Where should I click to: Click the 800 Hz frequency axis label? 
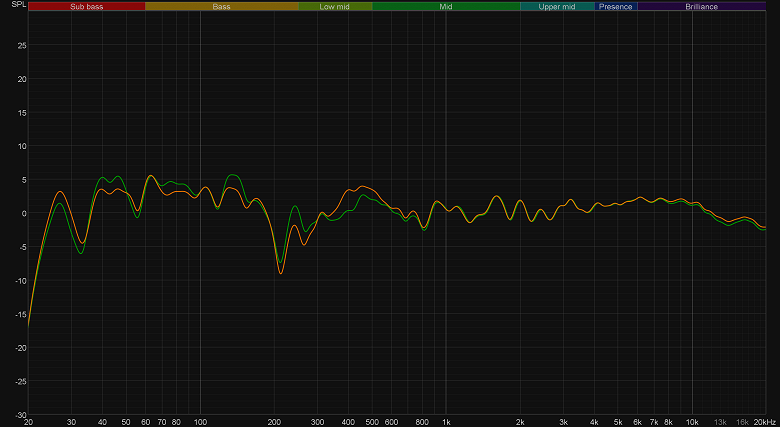coord(422,422)
